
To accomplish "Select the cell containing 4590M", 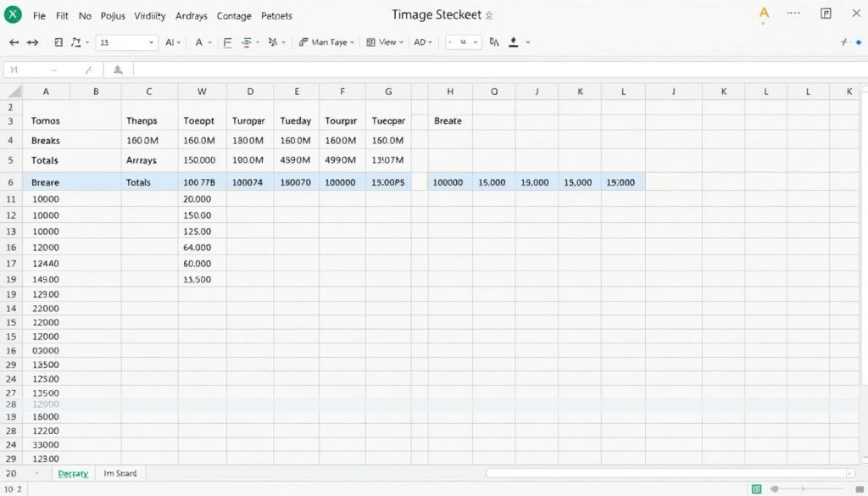I will click(296, 160).
